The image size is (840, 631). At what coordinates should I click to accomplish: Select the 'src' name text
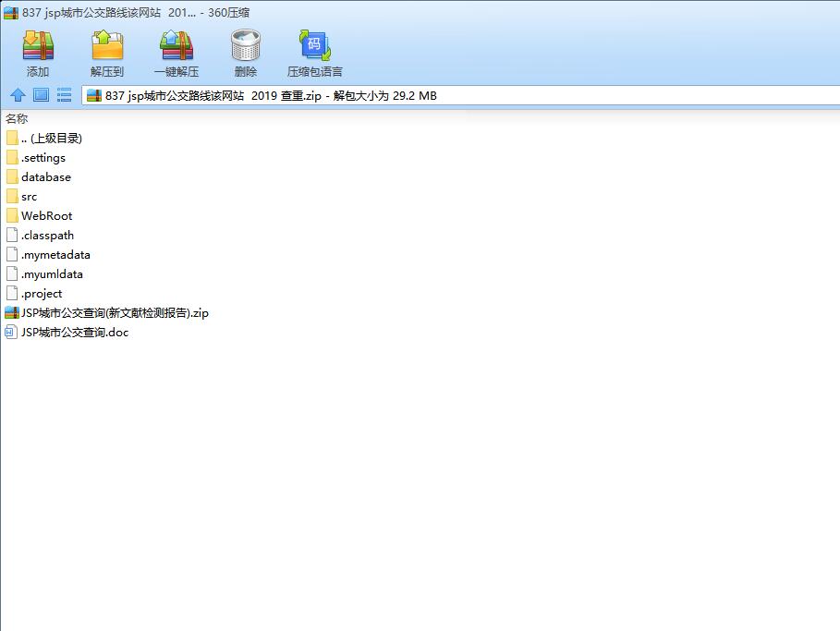pyautogui.click(x=29, y=197)
